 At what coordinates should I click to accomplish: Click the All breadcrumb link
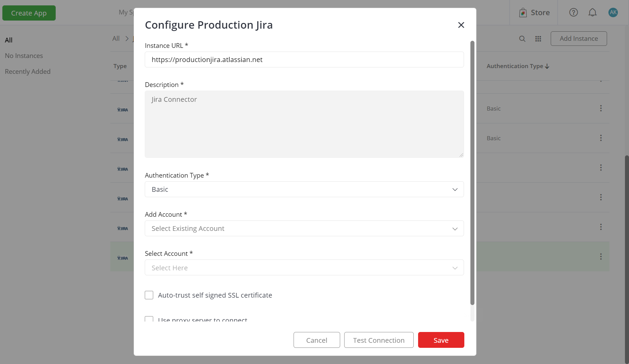coord(116,38)
